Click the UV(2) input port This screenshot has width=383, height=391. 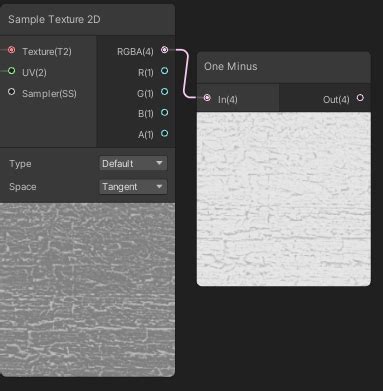[x=12, y=71]
